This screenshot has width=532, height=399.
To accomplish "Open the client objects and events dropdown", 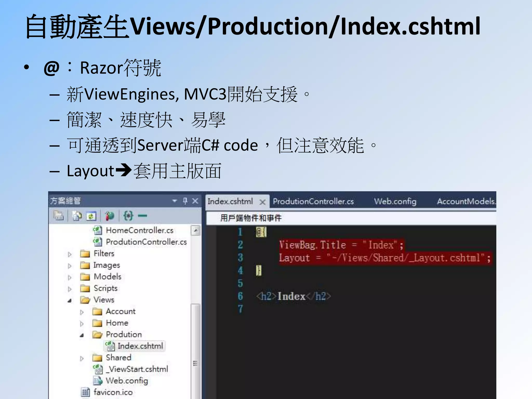I will [x=351, y=218].
